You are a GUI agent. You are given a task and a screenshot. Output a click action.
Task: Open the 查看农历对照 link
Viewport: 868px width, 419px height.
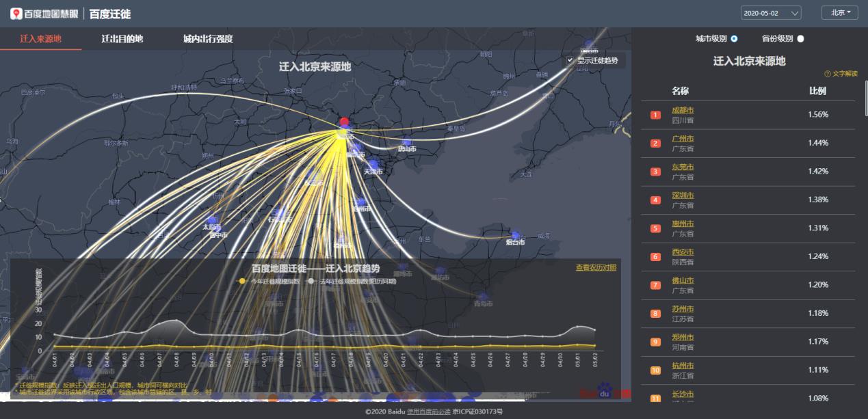click(596, 267)
